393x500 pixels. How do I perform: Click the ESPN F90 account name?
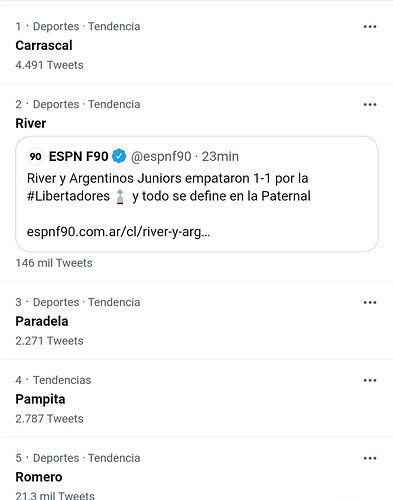coord(79,156)
